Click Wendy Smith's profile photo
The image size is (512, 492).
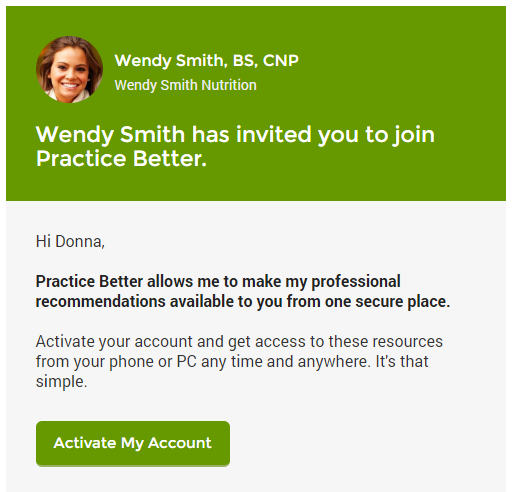click(x=69, y=69)
